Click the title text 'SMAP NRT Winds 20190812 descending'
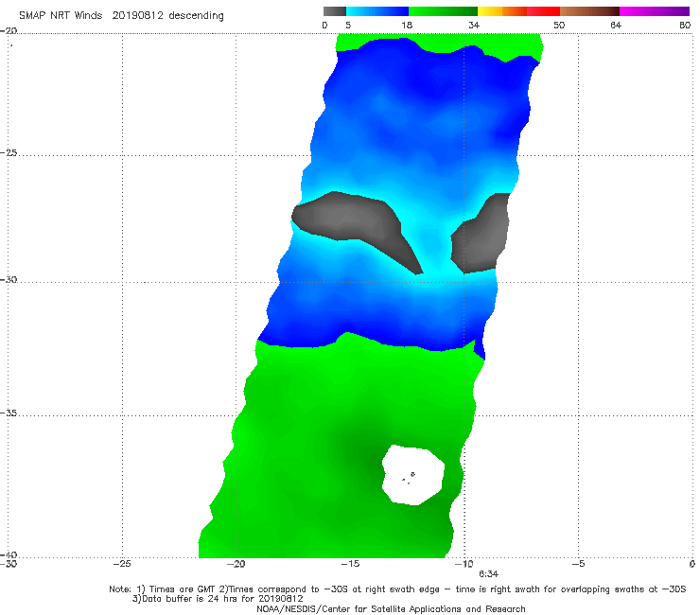This screenshot has width=700, height=615. (121, 15)
